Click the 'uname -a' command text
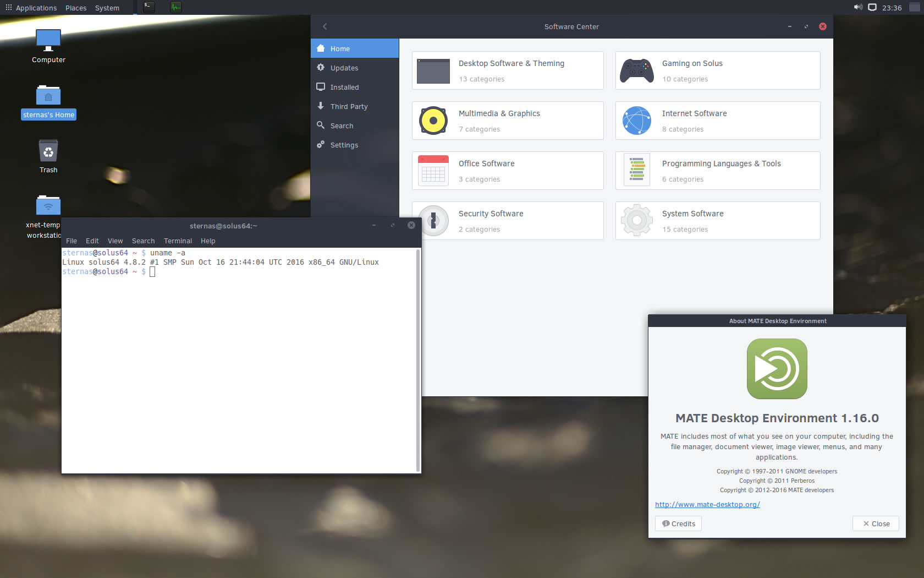924x578 pixels. pyautogui.click(x=168, y=253)
